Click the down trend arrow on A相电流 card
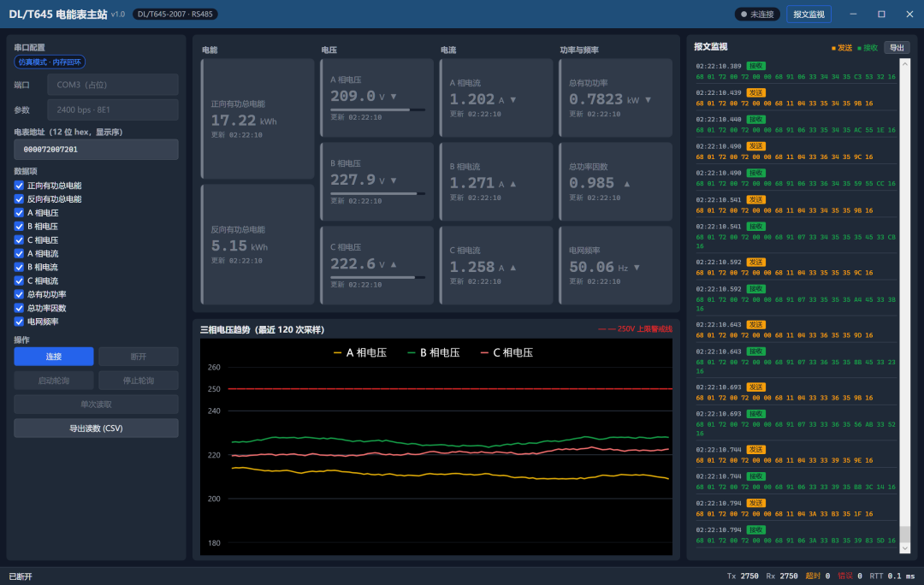The width and height of the screenshot is (924, 585). 513,100
